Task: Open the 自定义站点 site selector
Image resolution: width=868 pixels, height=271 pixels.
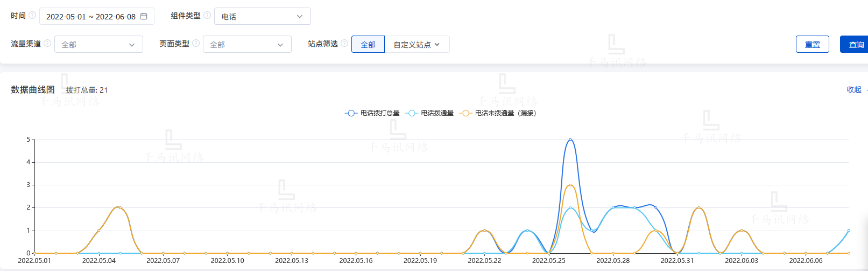Action: pyautogui.click(x=417, y=44)
